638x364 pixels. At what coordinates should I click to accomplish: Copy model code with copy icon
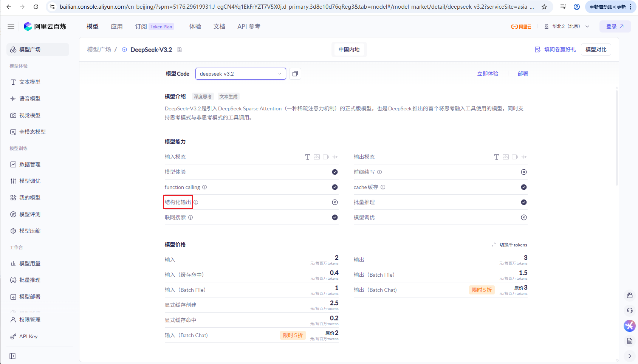tap(295, 74)
